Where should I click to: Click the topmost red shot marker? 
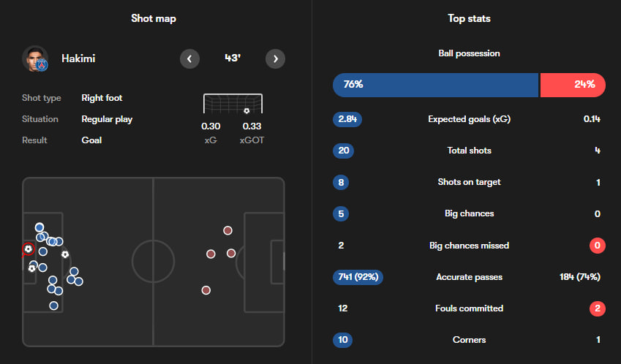point(227,230)
